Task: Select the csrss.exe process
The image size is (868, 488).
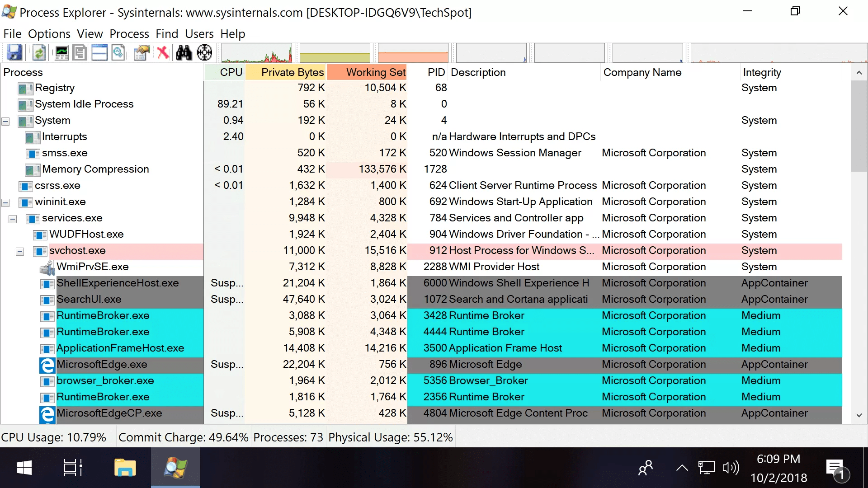Action: pos(421,185)
